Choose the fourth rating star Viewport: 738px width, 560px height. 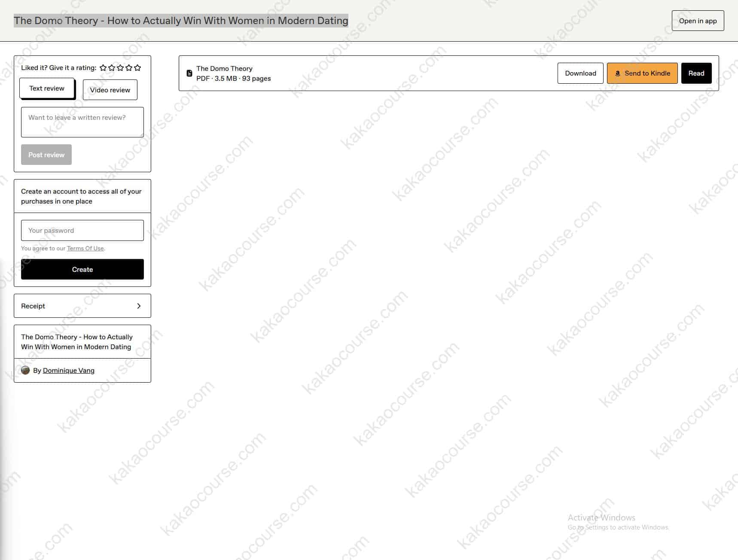(x=129, y=68)
